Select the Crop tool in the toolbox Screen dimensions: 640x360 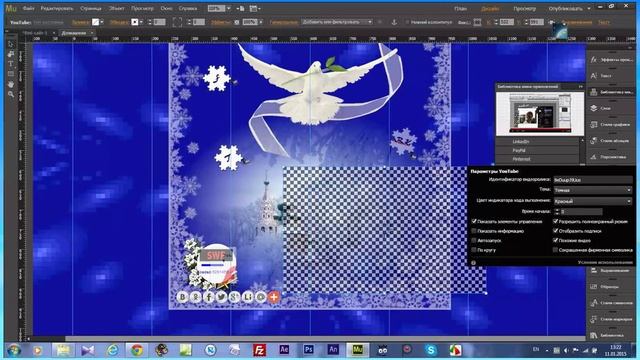click(x=11, y=54)
